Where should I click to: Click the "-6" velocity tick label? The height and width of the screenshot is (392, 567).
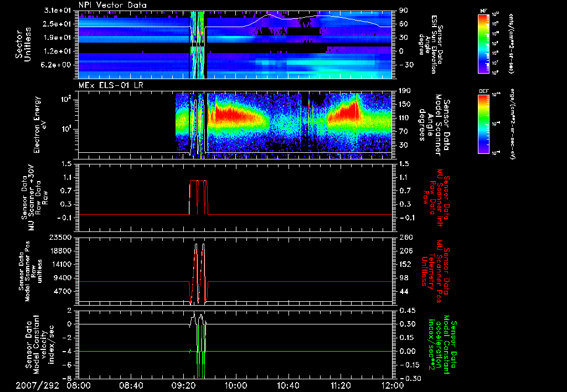tap(68, 365)
